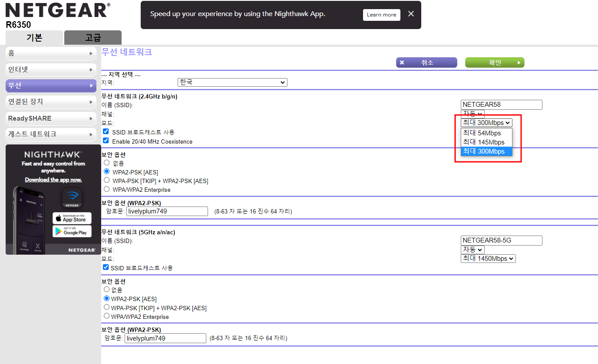Choose 최대 54Mbps from the mode list
The width and height of the screenshot is (598, 364).
pos(486,133)
